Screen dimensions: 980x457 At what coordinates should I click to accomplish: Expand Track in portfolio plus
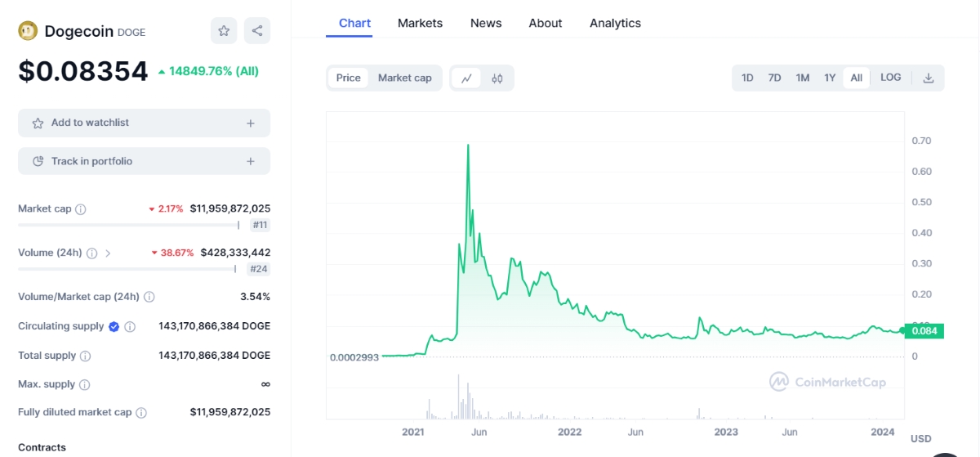251,162
